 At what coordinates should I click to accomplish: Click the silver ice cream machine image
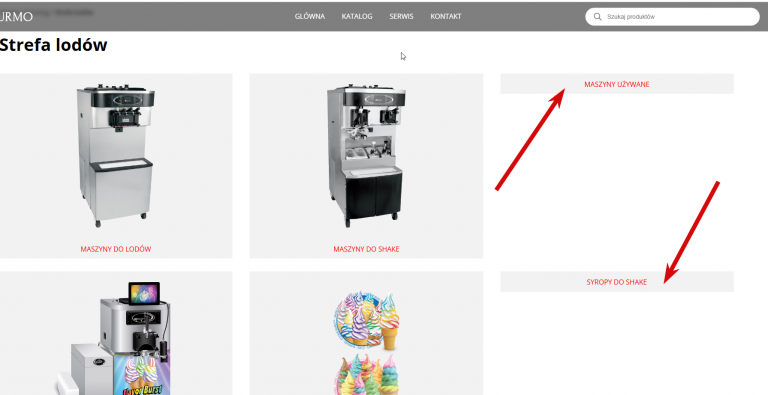pyautogui.click(x=116, y=155)
